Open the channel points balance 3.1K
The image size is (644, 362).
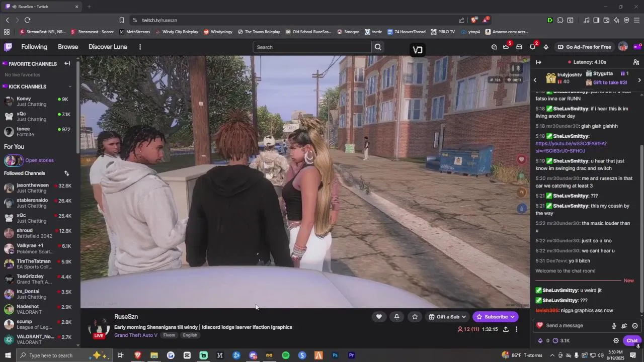[561, 340]
